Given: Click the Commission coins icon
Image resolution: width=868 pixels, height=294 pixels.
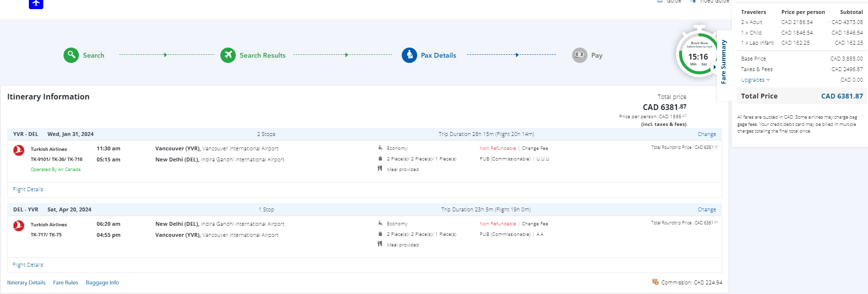Looking at the screenshot, I should (x=655, y=282).
